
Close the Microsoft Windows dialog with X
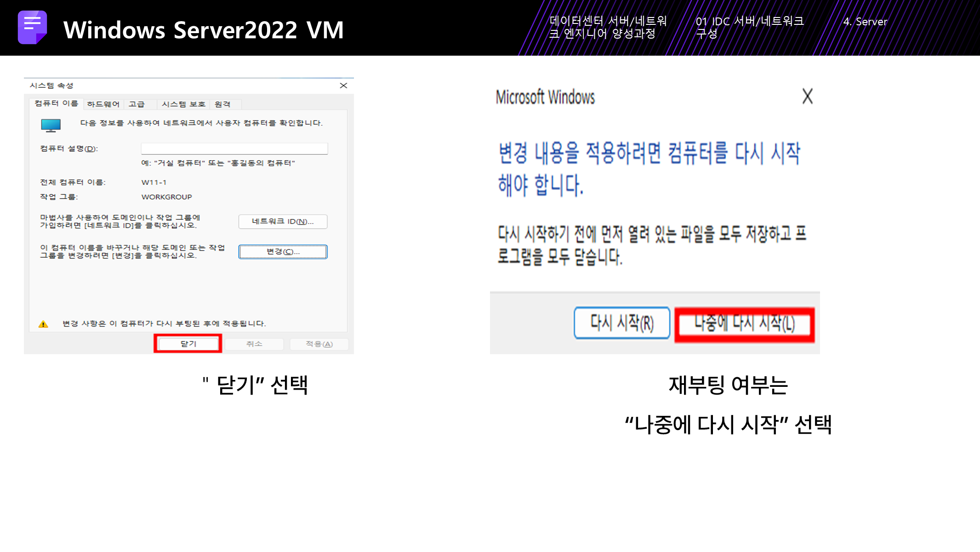[x=807, y=97]
